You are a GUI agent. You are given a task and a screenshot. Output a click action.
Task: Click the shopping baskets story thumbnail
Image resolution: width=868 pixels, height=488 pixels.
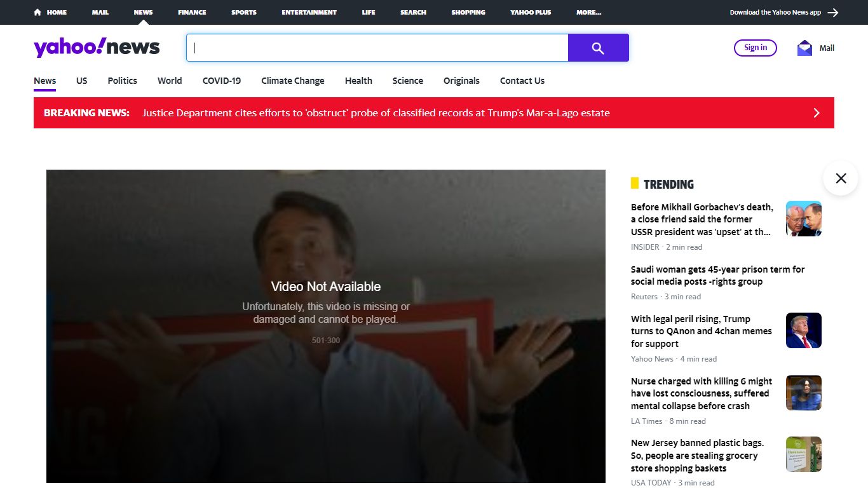[804, 454]
